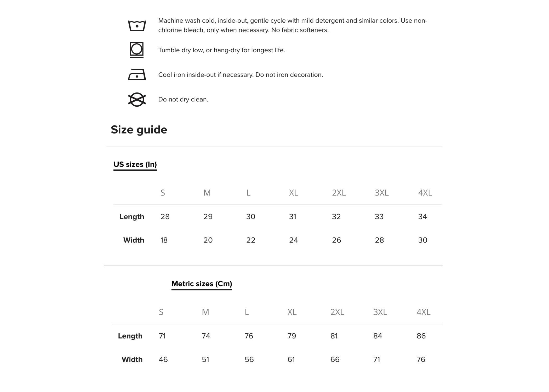Select the Metric sizes (Cm) heading
This screenshot has height=392, width=549.
[x=202, y=284]
